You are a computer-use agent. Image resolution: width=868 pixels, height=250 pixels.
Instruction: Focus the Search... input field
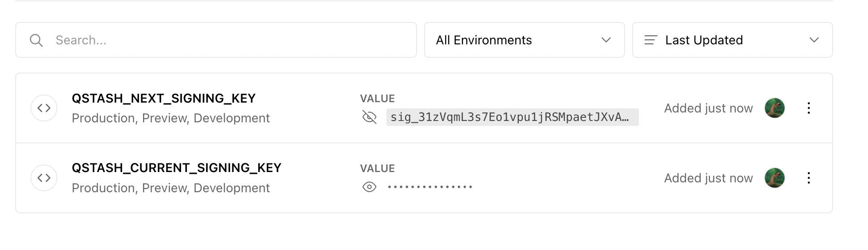click(216, 40)
